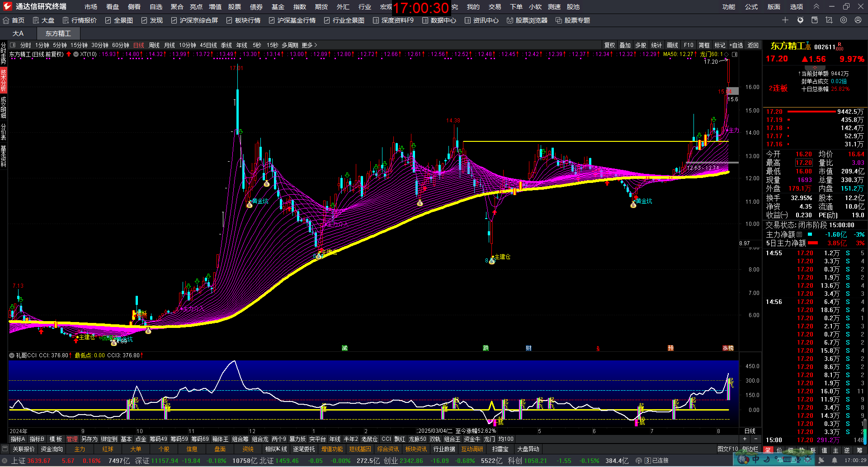This screenshot has width=868, height=467.
Task: Open 标记 mark options
Action: 720,45
